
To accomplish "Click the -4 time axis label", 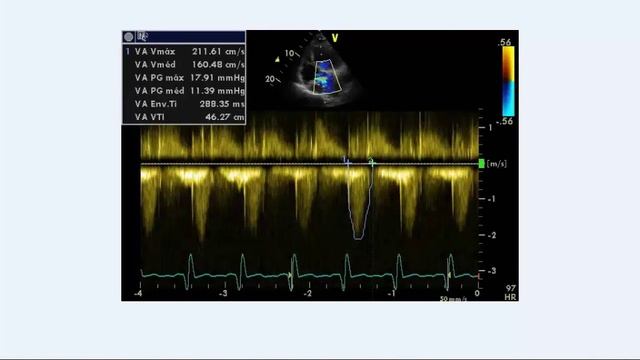I will tap(138, 293).
